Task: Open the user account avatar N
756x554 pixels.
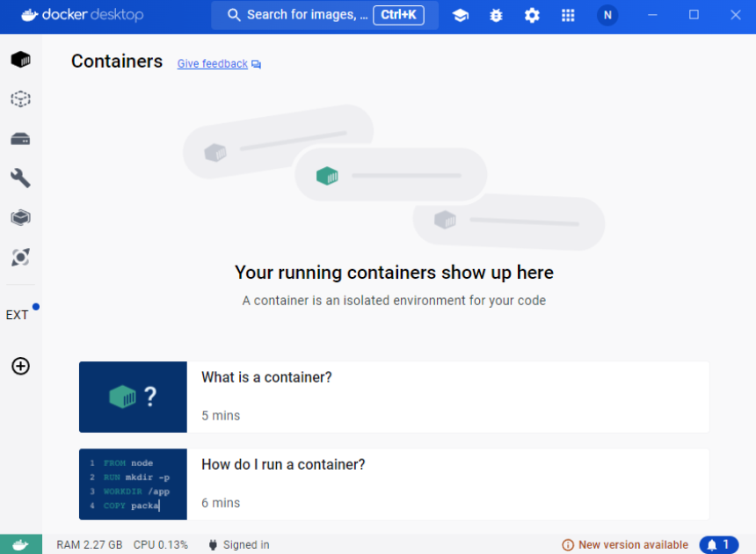Action: (607, 16)
